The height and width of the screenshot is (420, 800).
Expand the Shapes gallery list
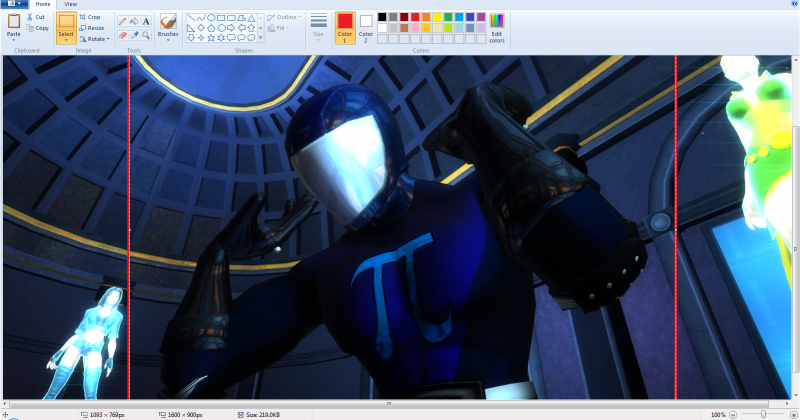261,37
